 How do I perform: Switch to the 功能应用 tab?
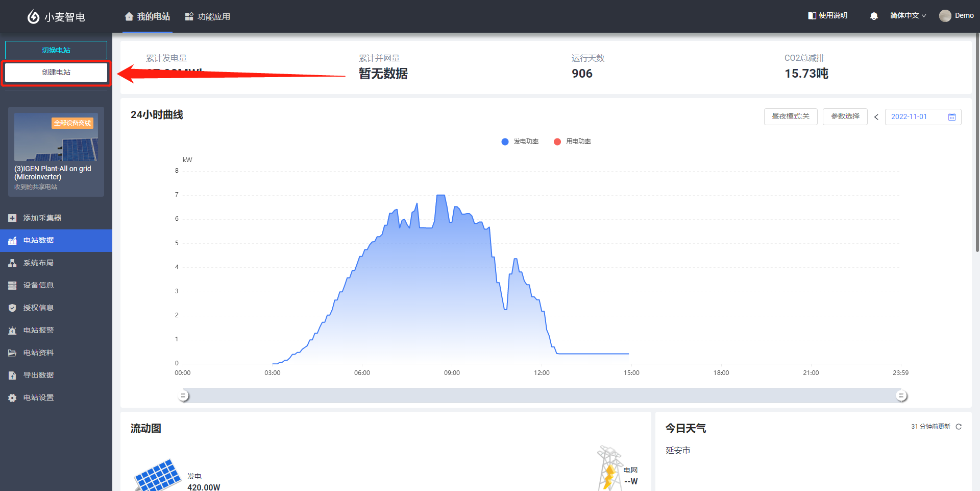(x=208, y=16)
